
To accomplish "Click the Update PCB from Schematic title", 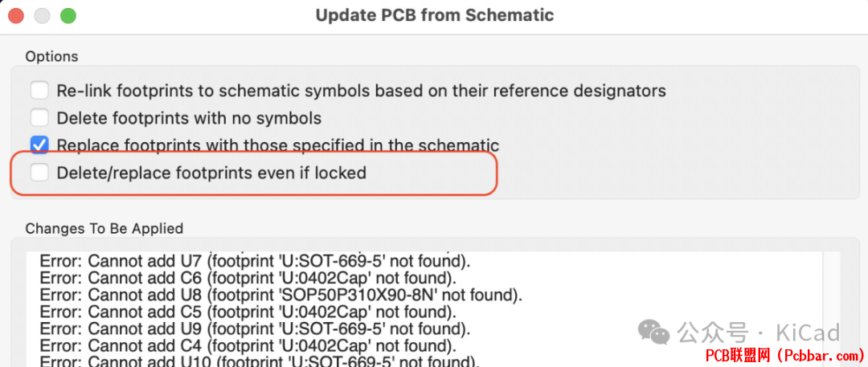I will click(435, 15).
